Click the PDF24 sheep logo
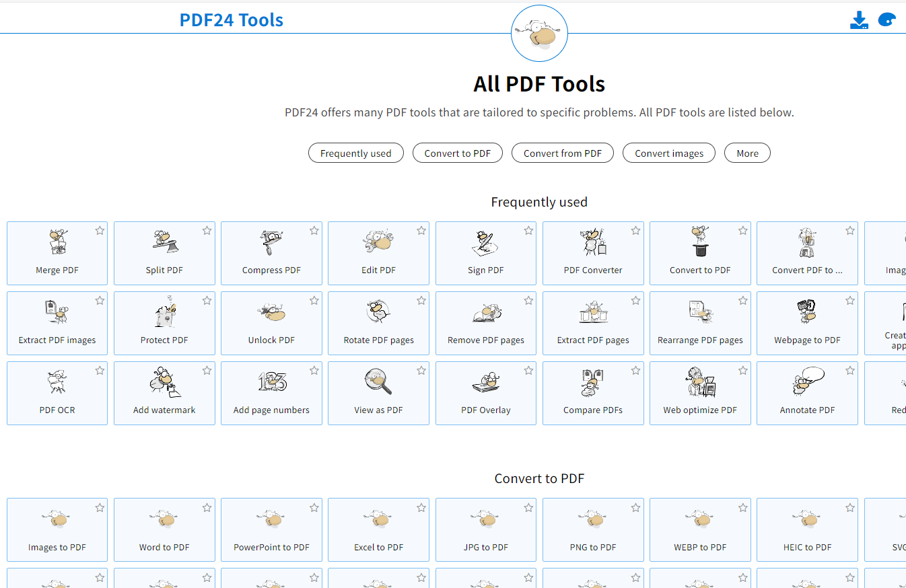This screenshot has width=906, height=588. 539,34
